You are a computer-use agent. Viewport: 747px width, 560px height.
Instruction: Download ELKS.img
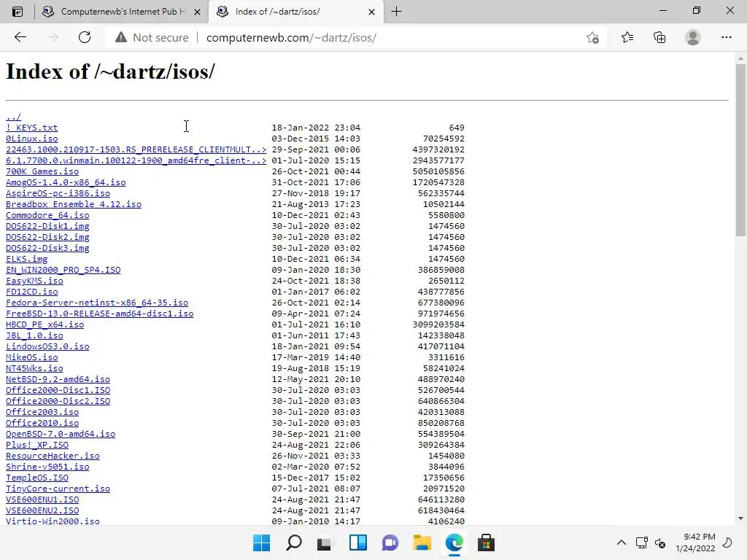coord(27,259)
